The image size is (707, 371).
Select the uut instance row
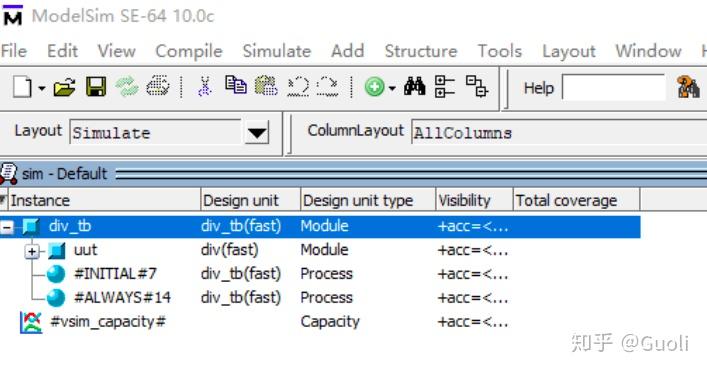point(320,250)
